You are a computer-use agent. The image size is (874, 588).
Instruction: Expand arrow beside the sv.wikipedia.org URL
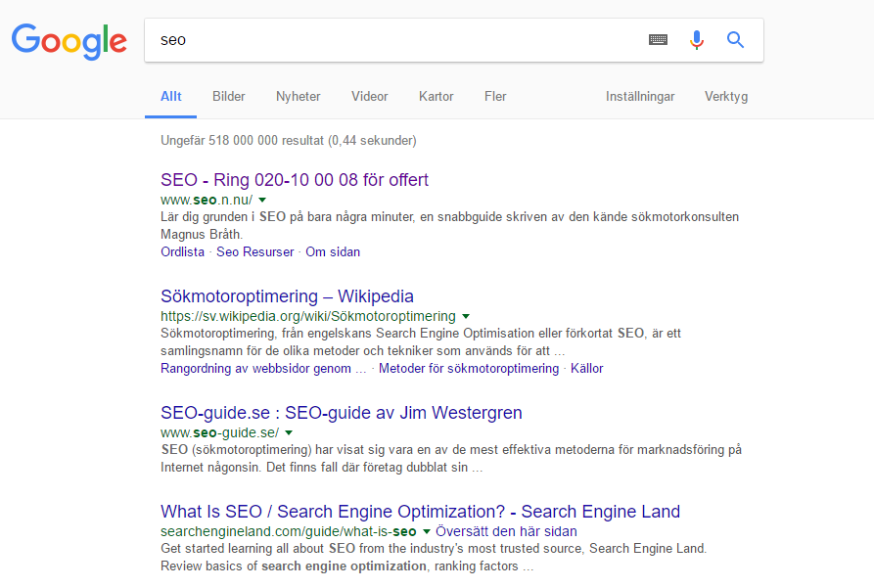pyautogui.click(x=466, y=316)
